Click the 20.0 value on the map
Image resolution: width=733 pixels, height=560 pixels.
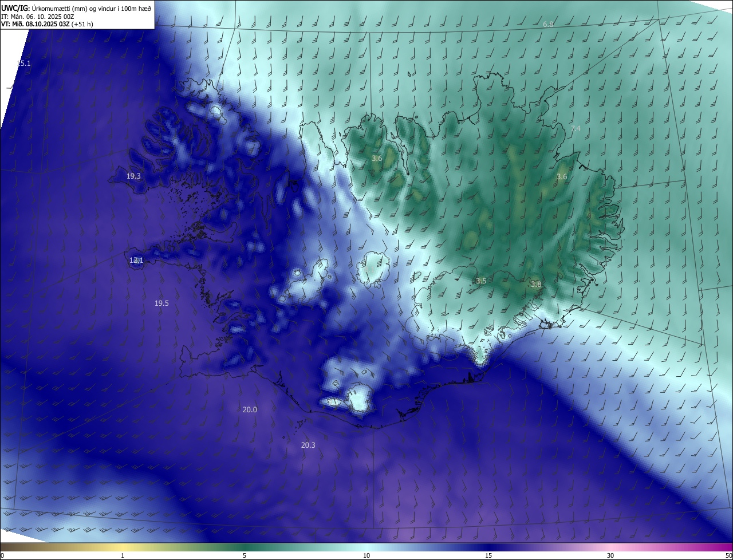pos(250,410)
